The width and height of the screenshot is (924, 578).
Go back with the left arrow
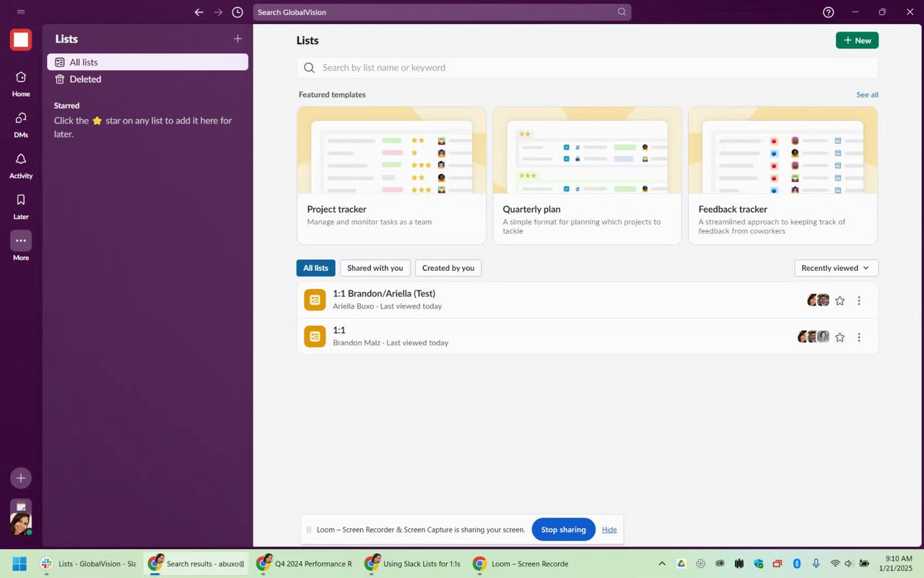(199, 12)
